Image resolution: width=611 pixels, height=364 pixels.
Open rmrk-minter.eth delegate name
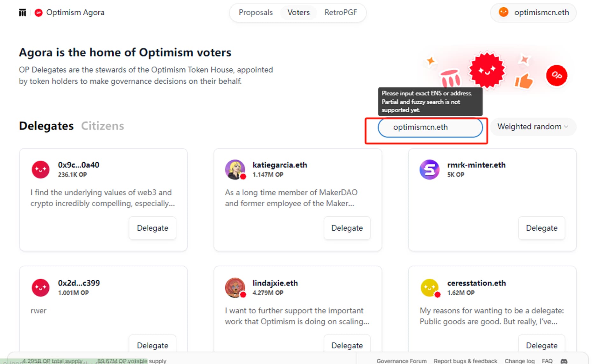476,165
